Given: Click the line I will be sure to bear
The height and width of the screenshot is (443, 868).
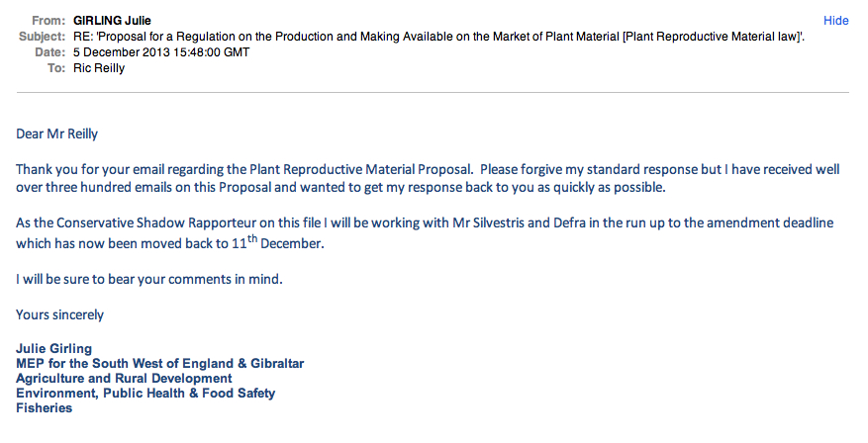Looking at the screenshot, I should coord(149,279).
